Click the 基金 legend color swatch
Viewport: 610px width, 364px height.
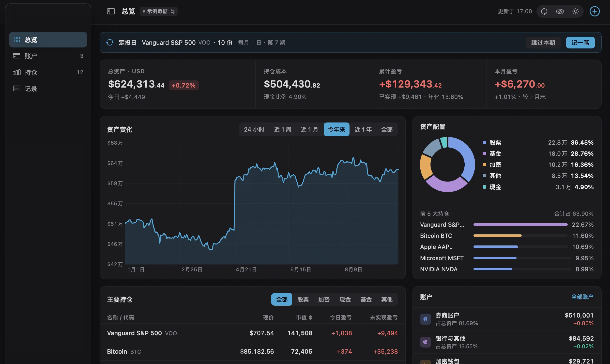(484, 153)
